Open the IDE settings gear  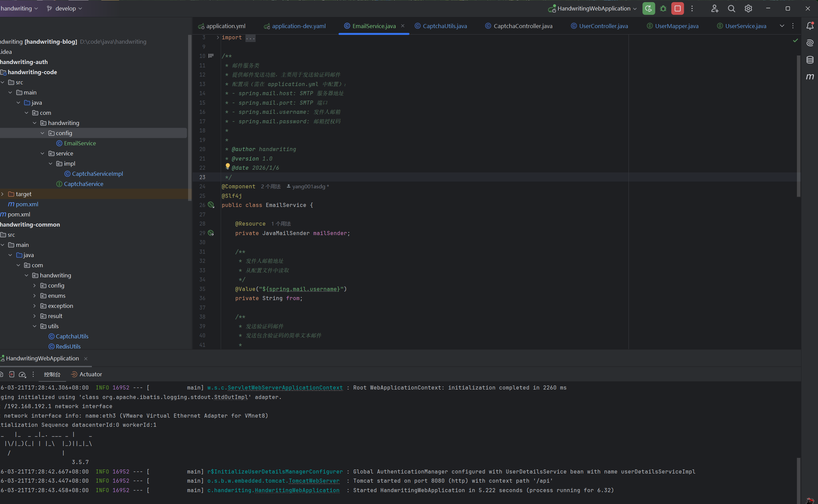[748, 9]
